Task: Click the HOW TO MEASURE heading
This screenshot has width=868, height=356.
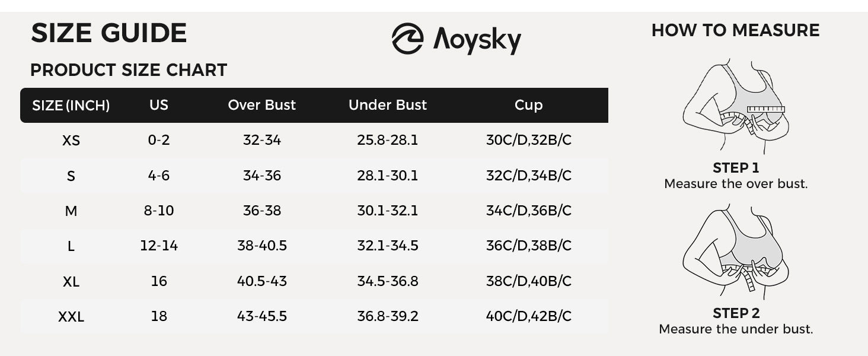Action: 735,30
